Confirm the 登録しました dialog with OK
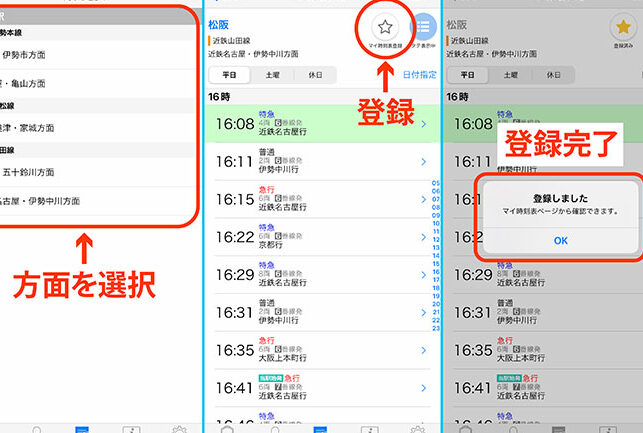 (x=561, y=241)
